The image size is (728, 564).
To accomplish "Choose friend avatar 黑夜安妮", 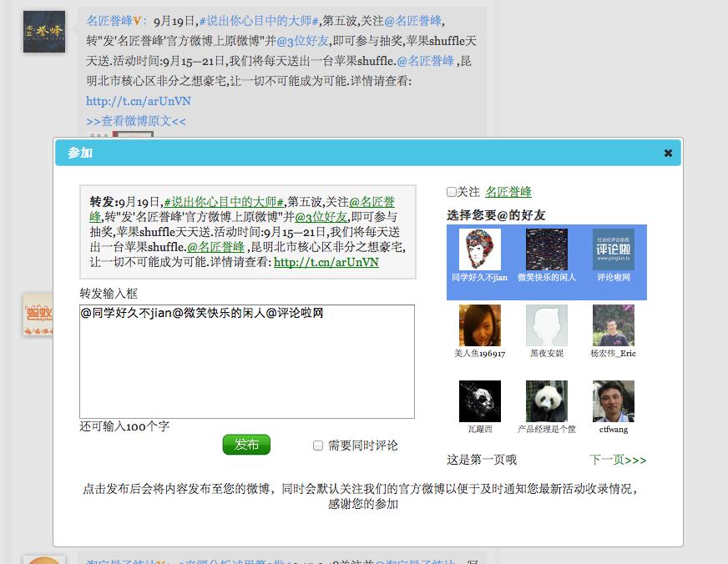I will click(547, 325).
